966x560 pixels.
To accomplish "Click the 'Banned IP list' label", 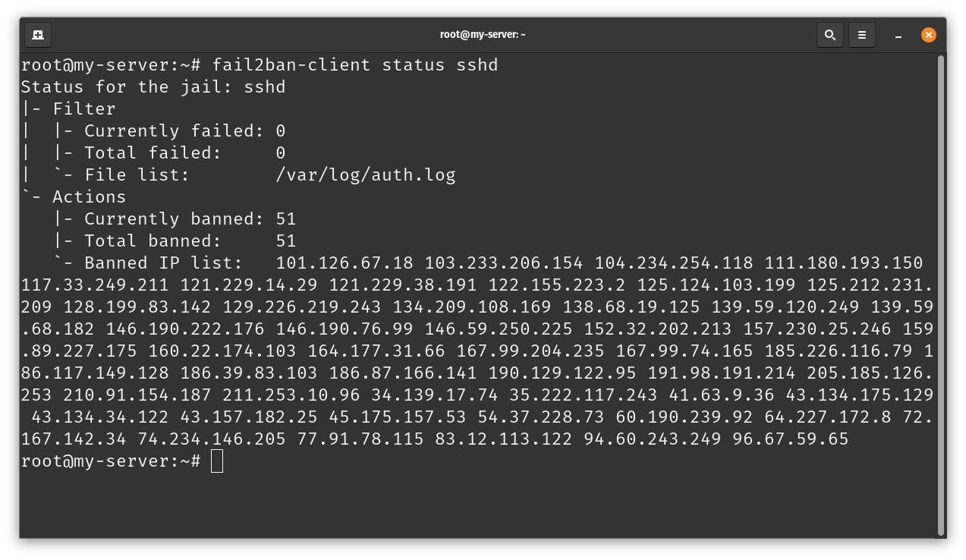I will click(x=163, y=263).
